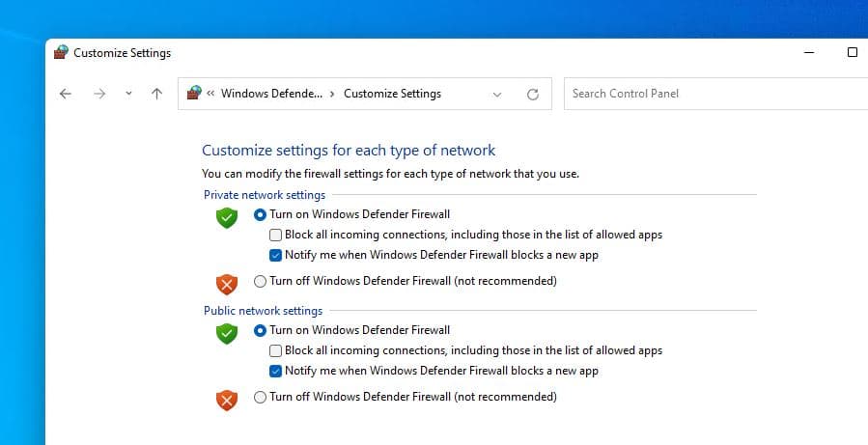Click the Customize Settings breadcrumb item

coord(392,94)
